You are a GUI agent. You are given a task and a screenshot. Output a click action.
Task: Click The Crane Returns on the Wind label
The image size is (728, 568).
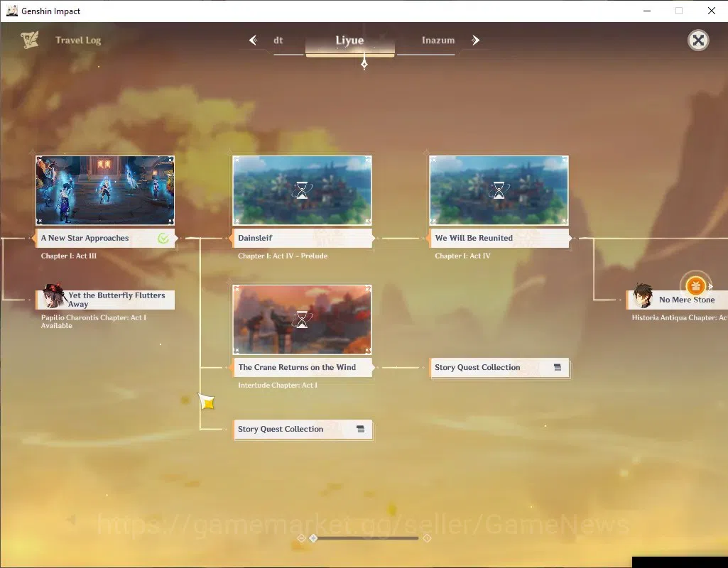tap(303, 368)
